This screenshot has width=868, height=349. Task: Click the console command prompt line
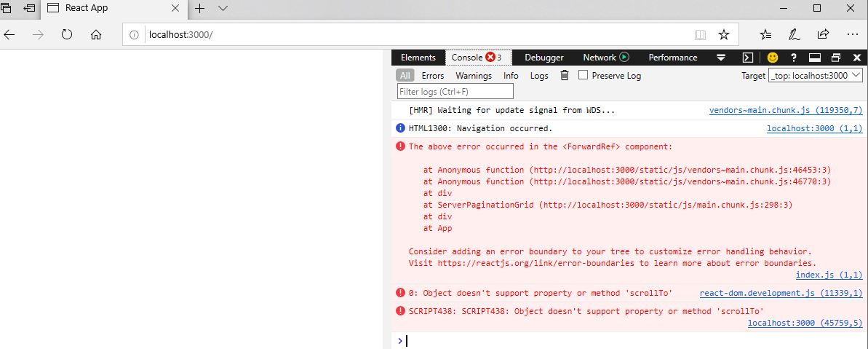tap(629, 341)
